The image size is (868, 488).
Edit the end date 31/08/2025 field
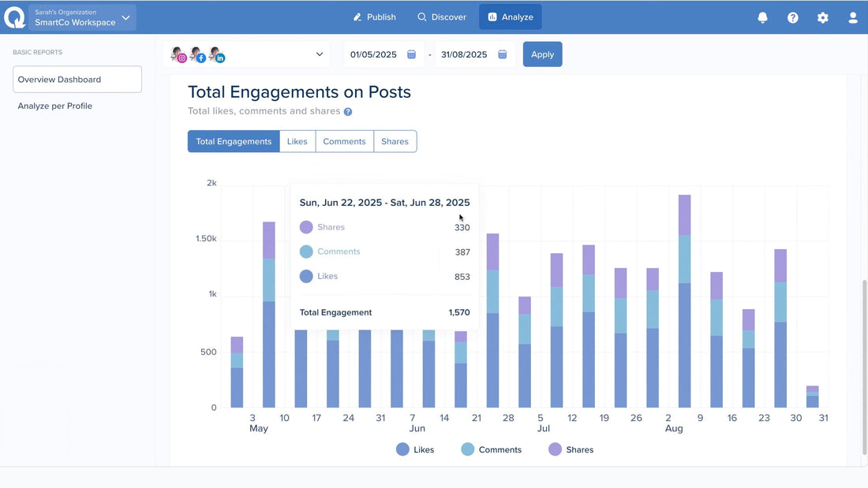464,54
